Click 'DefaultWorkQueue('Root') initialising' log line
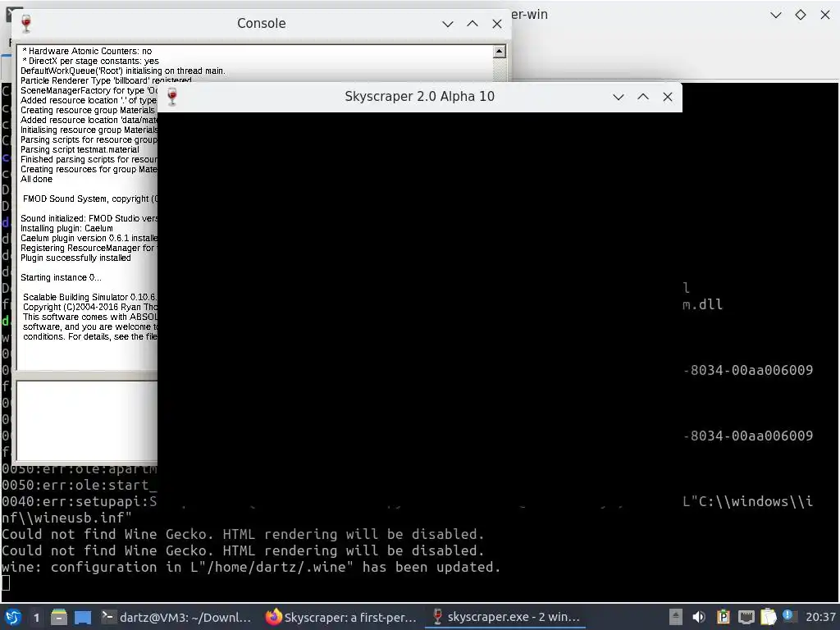Screen dimensions: 840x630 123,71
